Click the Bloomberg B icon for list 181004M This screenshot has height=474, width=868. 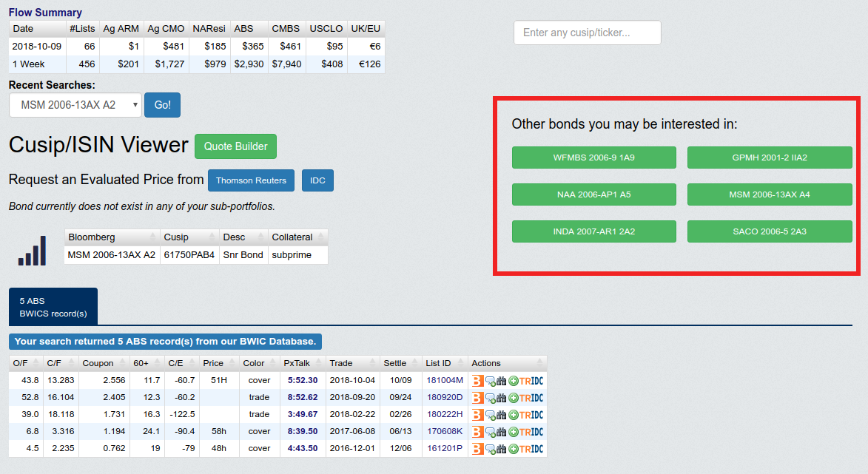coord(477,381)
